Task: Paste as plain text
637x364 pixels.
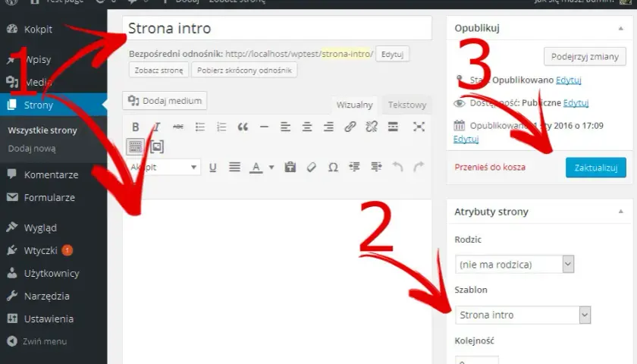Action: tap(290, 167)
